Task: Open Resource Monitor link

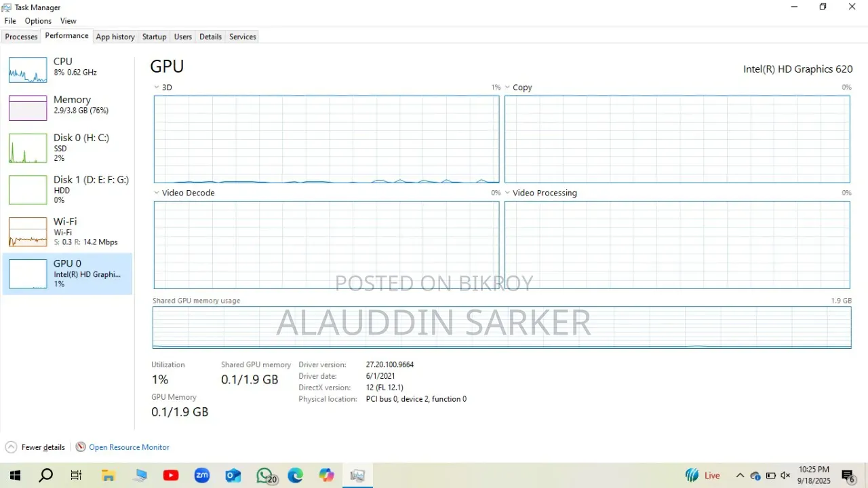Action: point(129,447)
